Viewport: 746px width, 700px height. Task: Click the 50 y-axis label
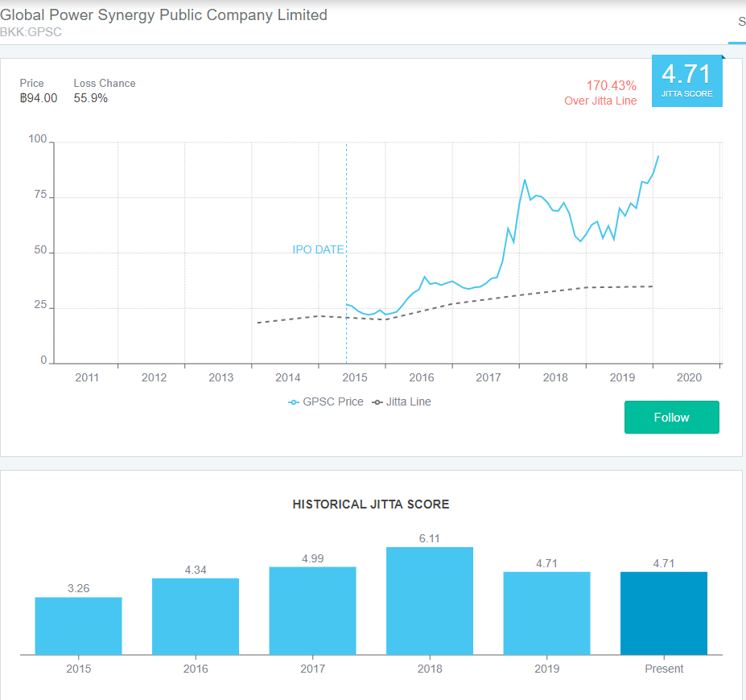pos(40,249)
